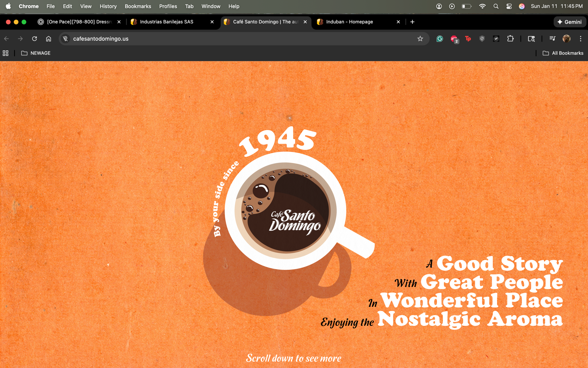Open macOS Control Center toggle

[509, 6]
